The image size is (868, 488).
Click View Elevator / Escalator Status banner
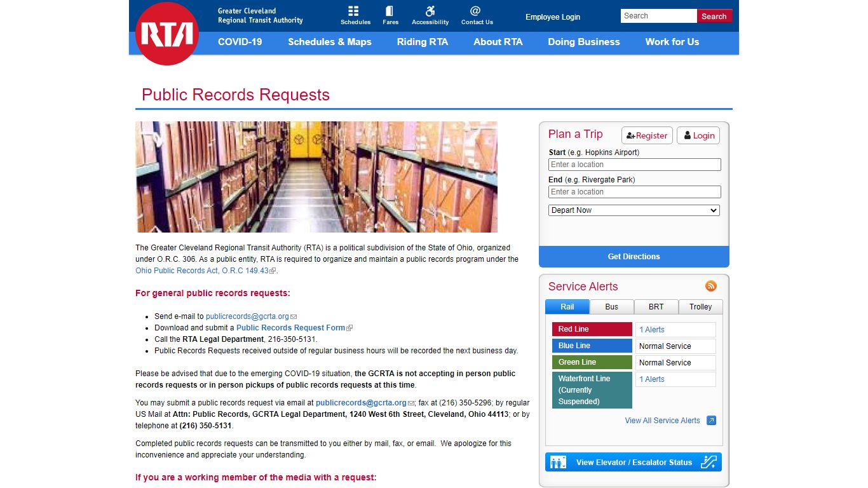[634, 462]
